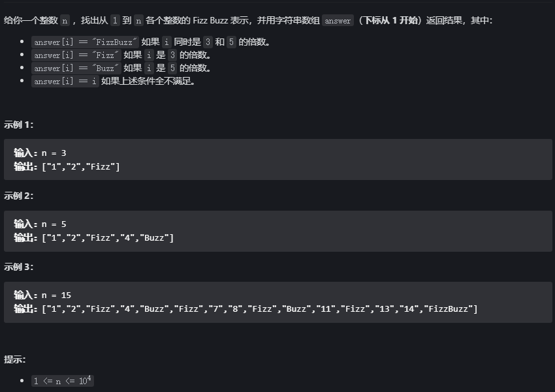Click the input line n = 5
This screenshot has height=392, width=555.
(40, 224)
